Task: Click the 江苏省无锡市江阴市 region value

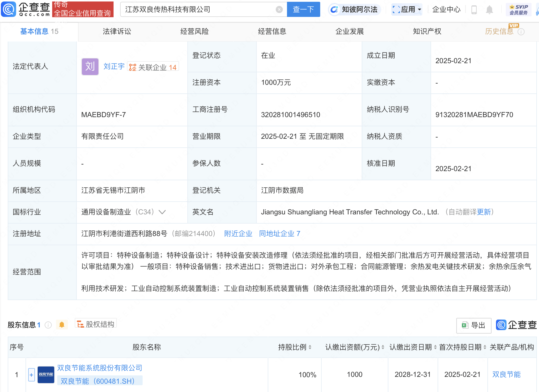Action: coord(113,190)
